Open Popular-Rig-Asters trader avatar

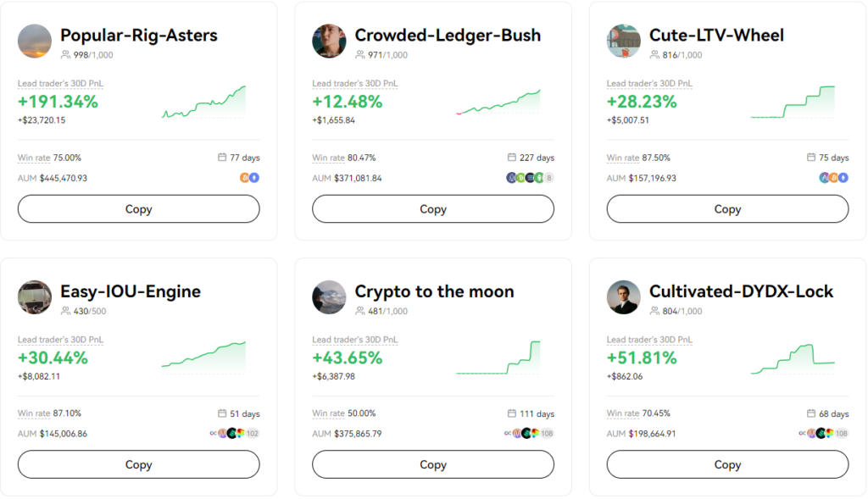(x=34, y=40)
